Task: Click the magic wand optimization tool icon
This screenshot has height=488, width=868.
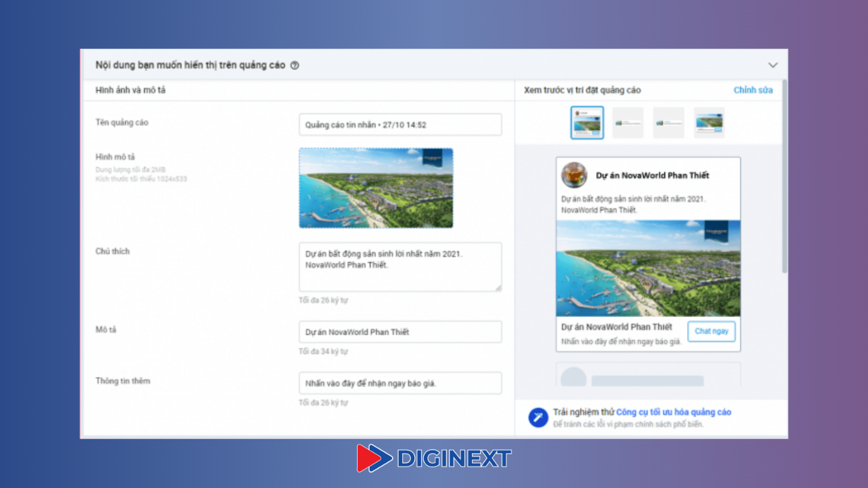Action: [x=538, y=417]
